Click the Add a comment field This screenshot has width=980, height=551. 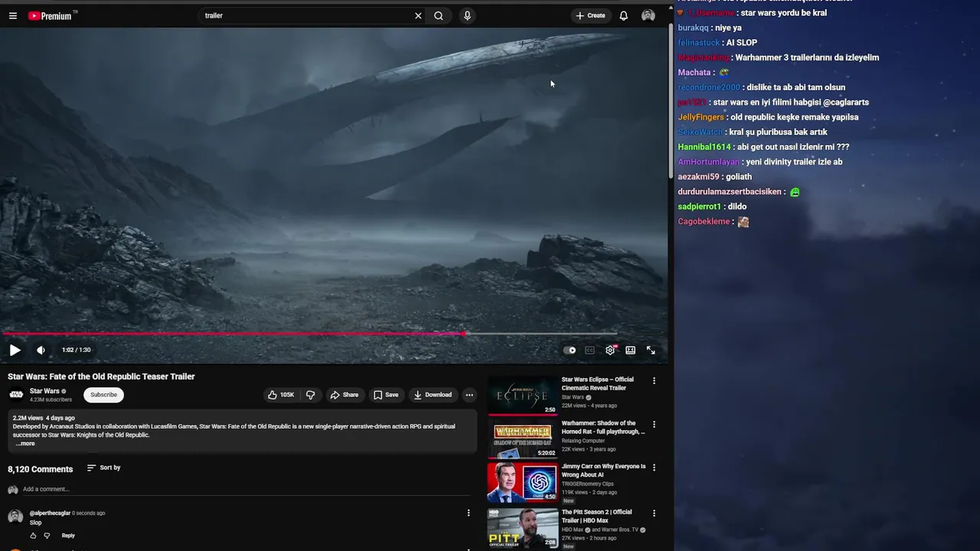point(245,489)
